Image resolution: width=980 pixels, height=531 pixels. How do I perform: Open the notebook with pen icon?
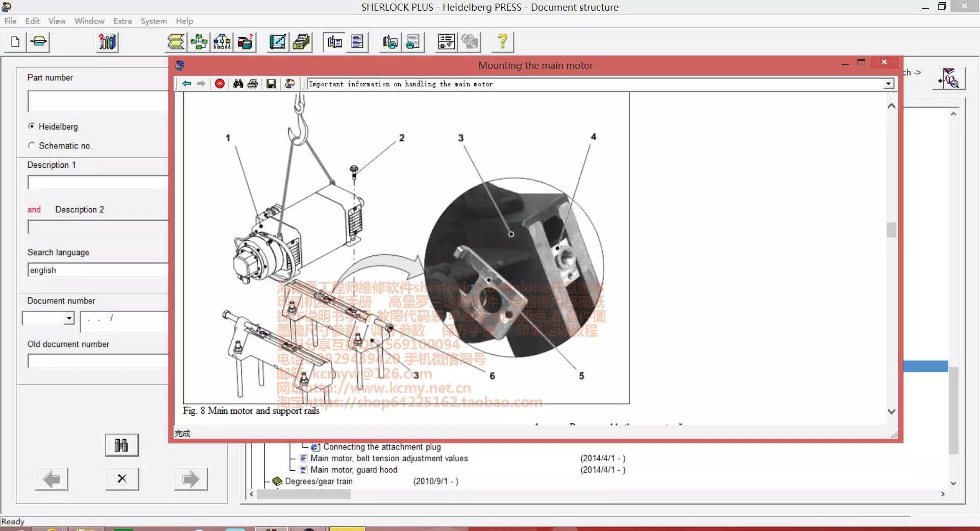[278, 42]
